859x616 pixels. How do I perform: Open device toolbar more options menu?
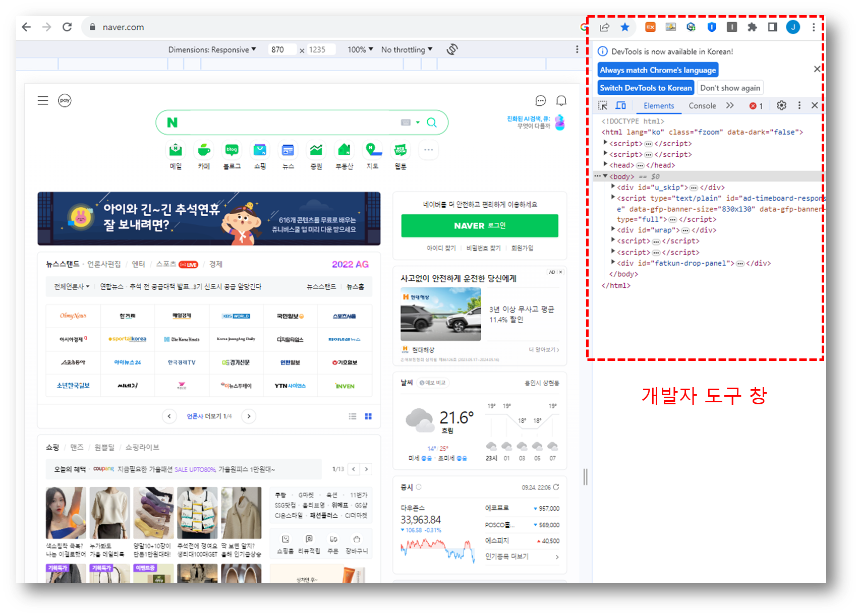click(x=577, y=49)
